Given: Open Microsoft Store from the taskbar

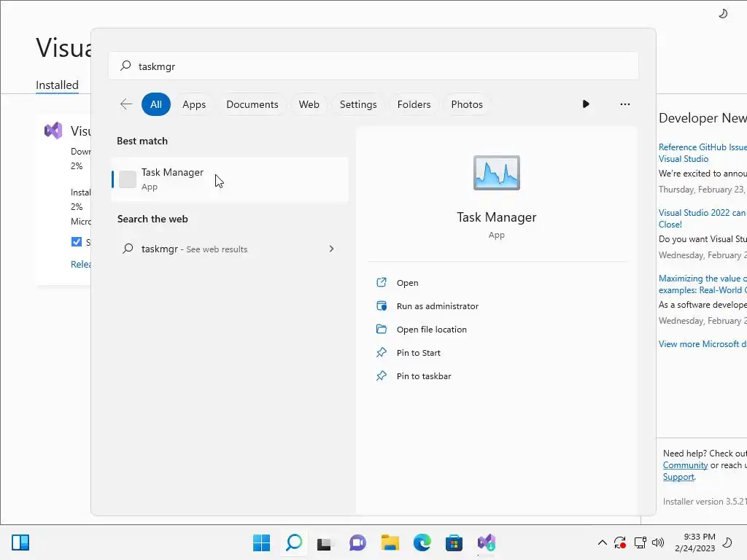Looking at the screenshot, I should tap(454, 542).
